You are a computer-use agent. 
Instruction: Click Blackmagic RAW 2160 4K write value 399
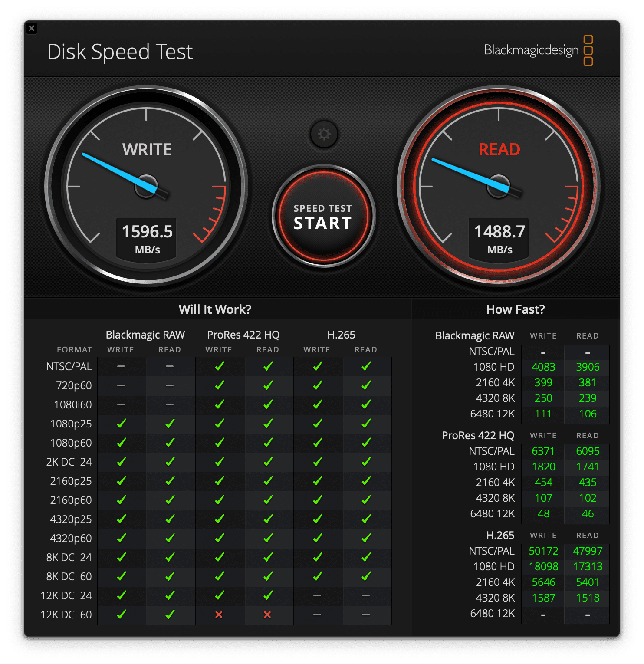pyautogui.click(x=543, y=382)
